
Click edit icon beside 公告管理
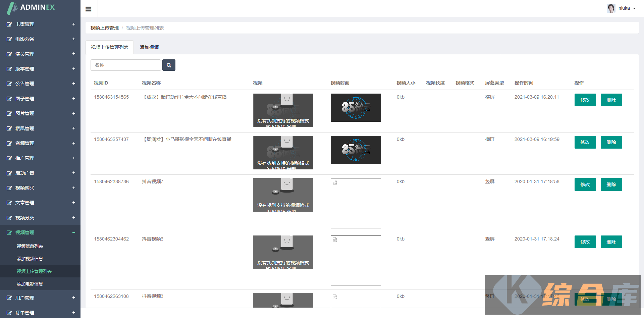(x=9, y=84)
